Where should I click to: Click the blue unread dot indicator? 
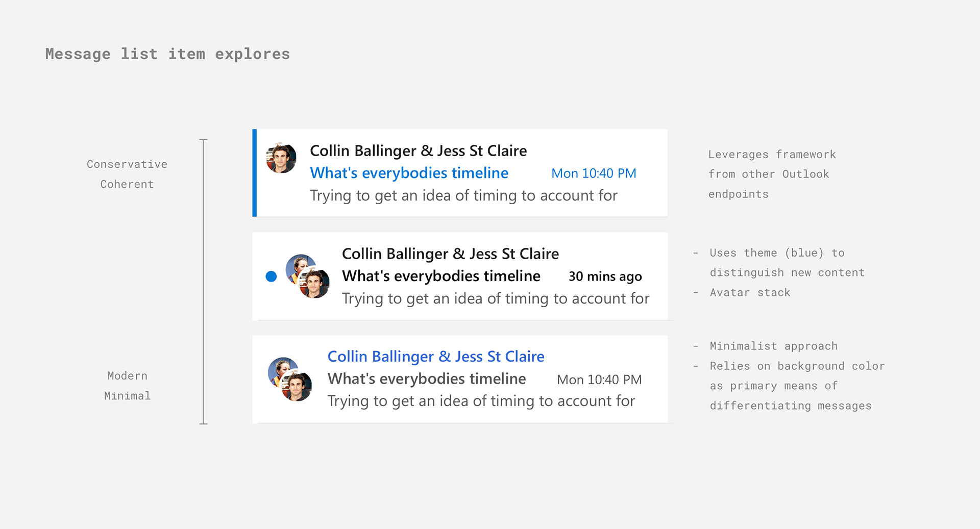coord(272,276)
